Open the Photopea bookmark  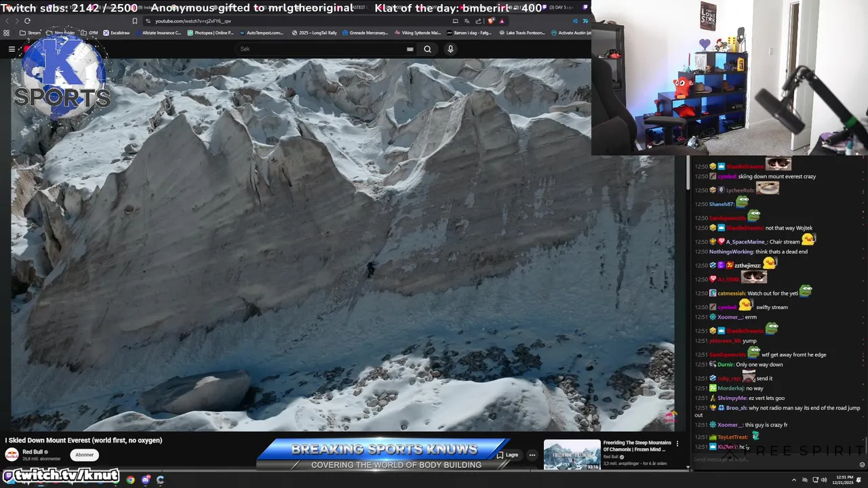coord(211,33)
